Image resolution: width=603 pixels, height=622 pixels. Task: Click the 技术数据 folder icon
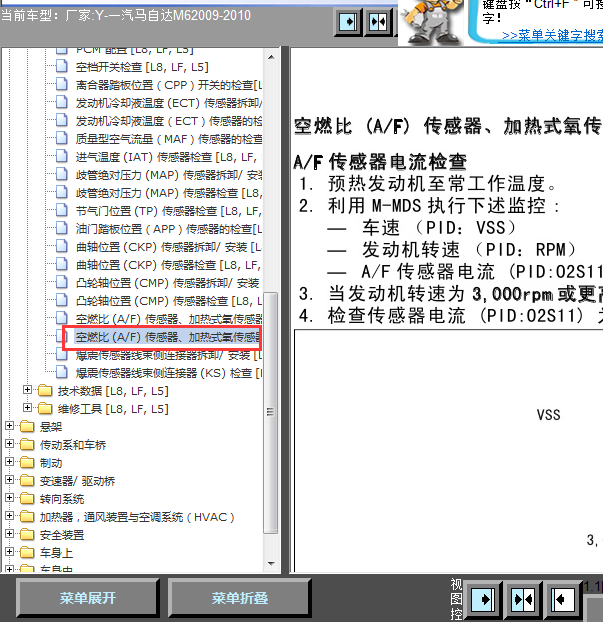tap(45, 391)
